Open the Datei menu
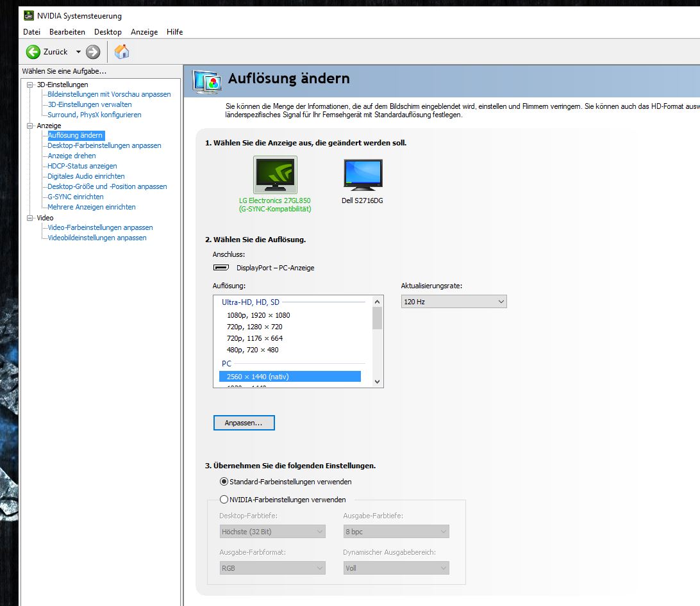This screenshot has width=700, height=606. 31,31
